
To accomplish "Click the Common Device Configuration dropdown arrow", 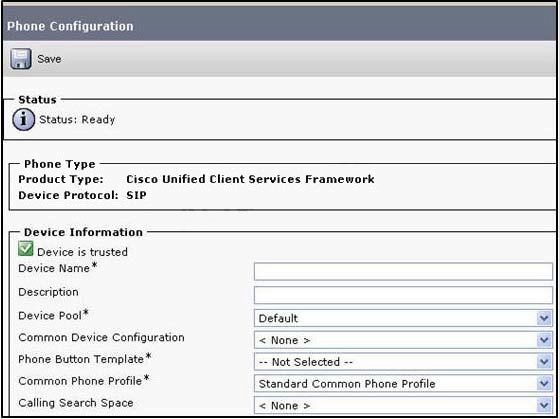I will point(544,340).
